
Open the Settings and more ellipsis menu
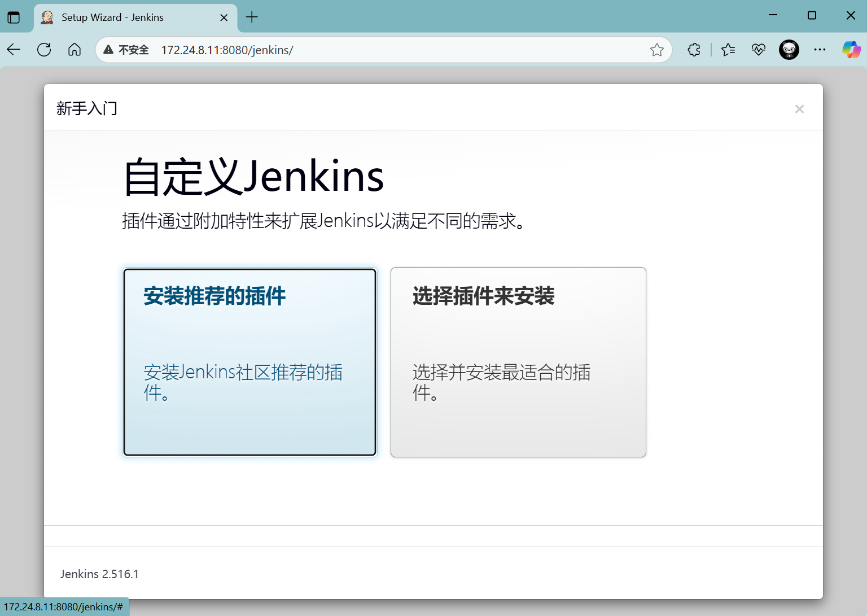click(x=820, y=50)
